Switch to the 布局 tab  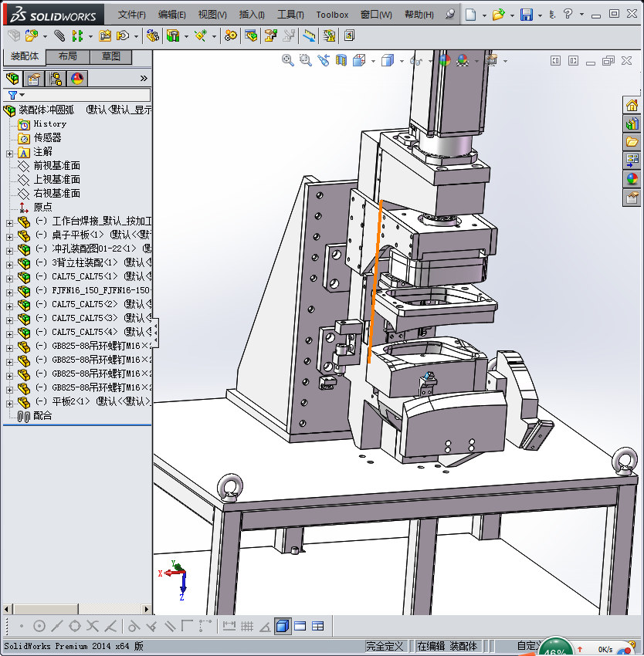point(67,56)
